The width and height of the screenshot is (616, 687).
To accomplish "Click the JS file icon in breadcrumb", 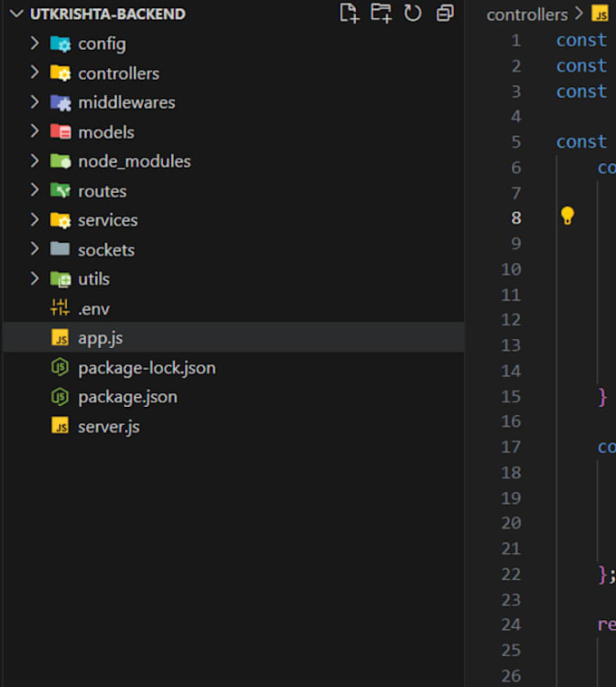I will 601,14.
